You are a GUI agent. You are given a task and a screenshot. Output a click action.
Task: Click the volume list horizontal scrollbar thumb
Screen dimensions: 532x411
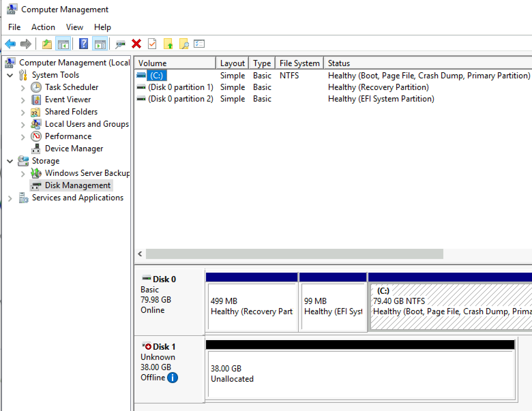(x=295, y=254)
